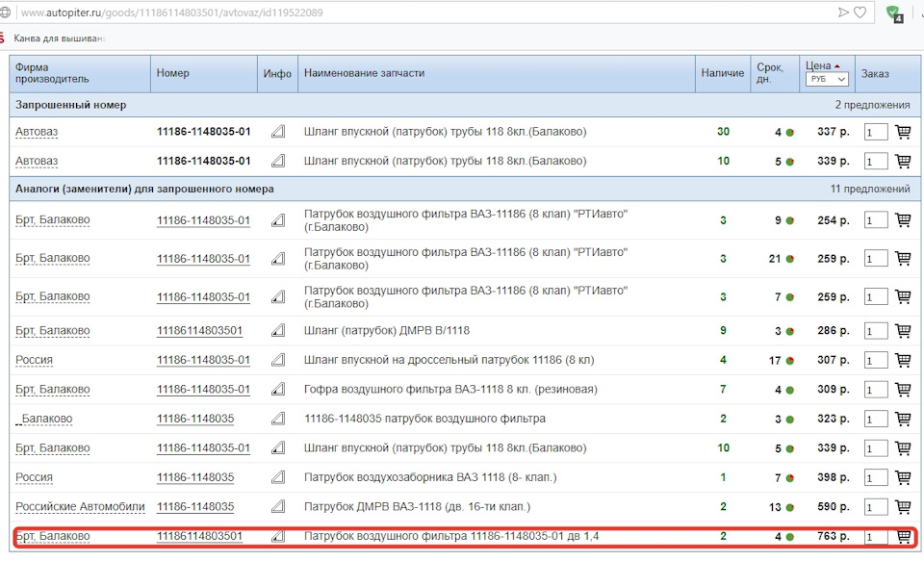Image resolution: width=924 pixels, height=561 pixels.
Task: Click quantity field in Автоваз 337 р. row
Action: coord(876,133)
